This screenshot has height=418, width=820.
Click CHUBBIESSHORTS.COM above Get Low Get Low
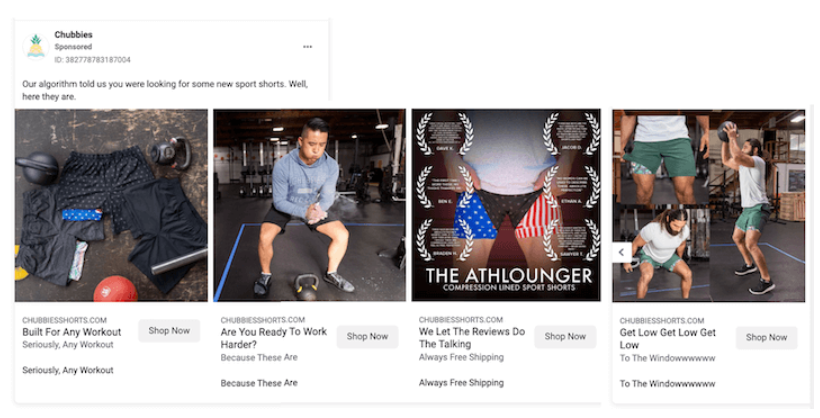pyautogui.click(x=662, y=320)
